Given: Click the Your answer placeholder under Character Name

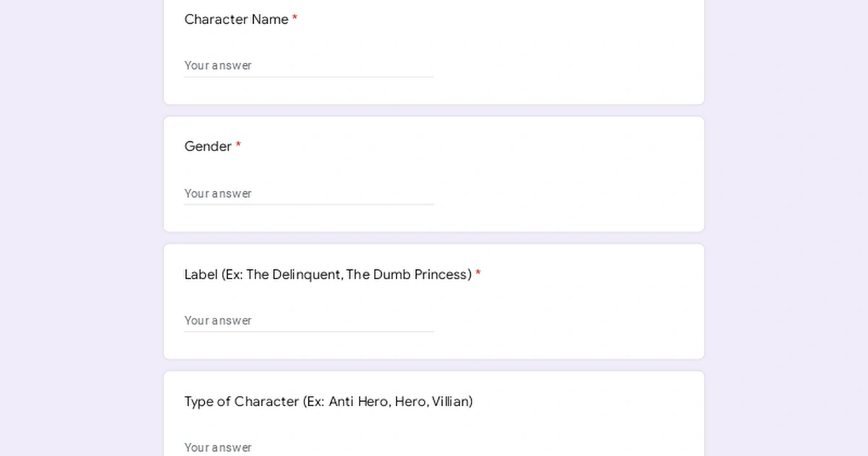Looking at the screenshot, I should (x=218, y=65).
